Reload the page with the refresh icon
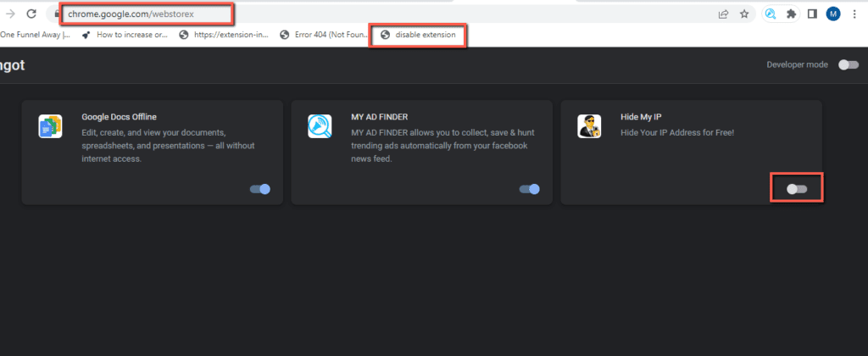 point(31,14)
